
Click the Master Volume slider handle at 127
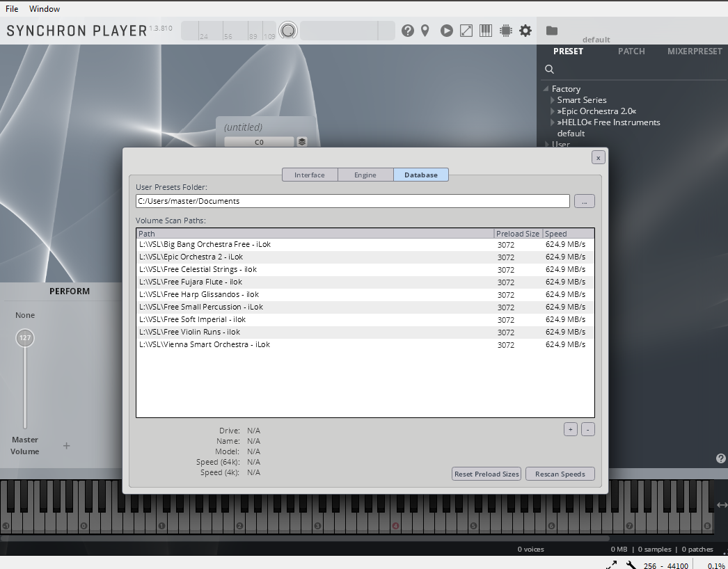(25, 338)
